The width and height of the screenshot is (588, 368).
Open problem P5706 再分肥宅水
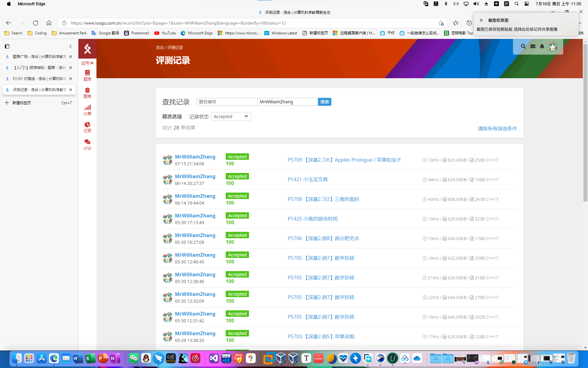323,238
